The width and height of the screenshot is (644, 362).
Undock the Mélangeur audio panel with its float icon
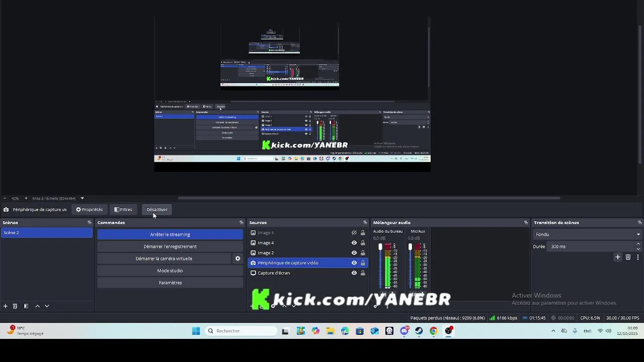[526, 223]
